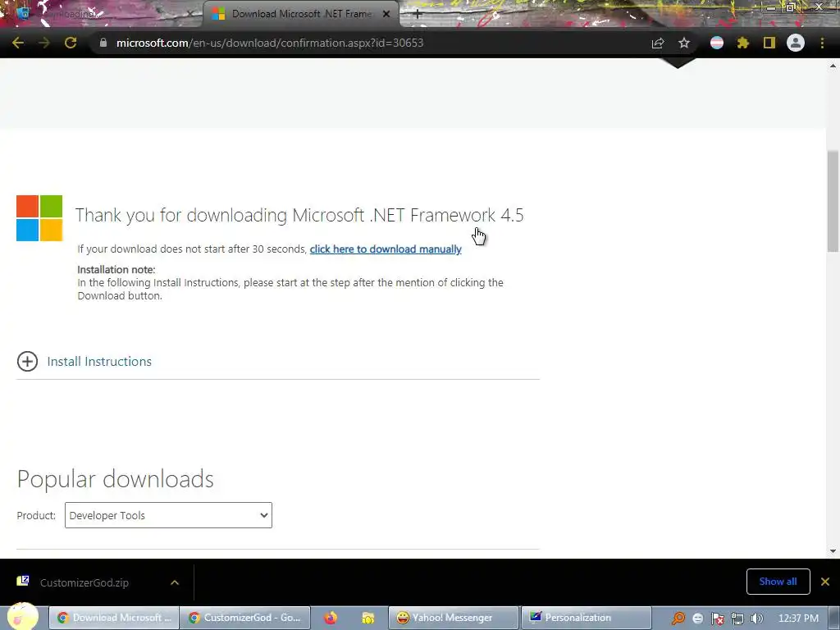Switch to Download Microsoft taskbar window
Screen dimensions: 840x630
[113, 618]
